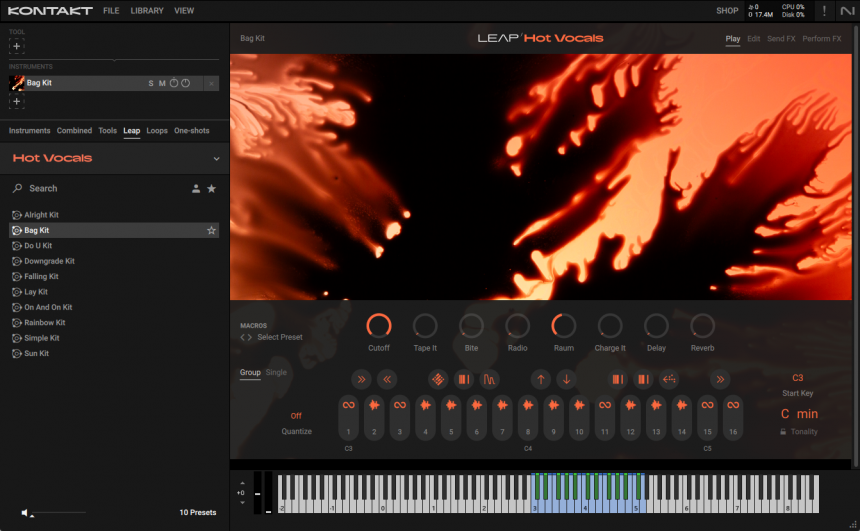The height and width of the screenshot is (531, 860).
Task: Trigger loop pad 3
Action: (x=400, y=417)
